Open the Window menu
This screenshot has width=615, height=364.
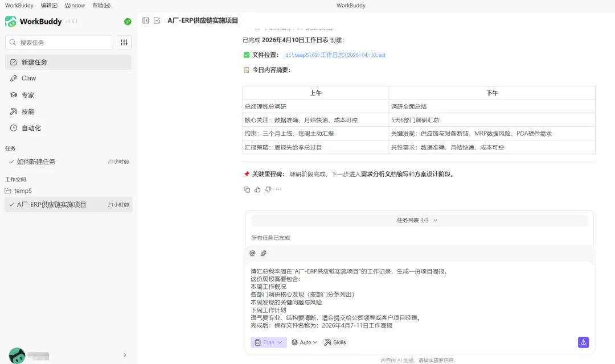[75, 6]
